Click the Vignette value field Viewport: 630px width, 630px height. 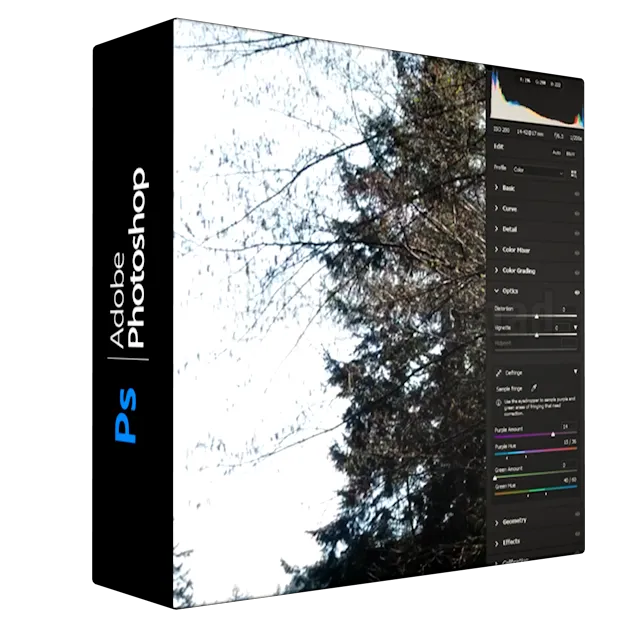562,328
